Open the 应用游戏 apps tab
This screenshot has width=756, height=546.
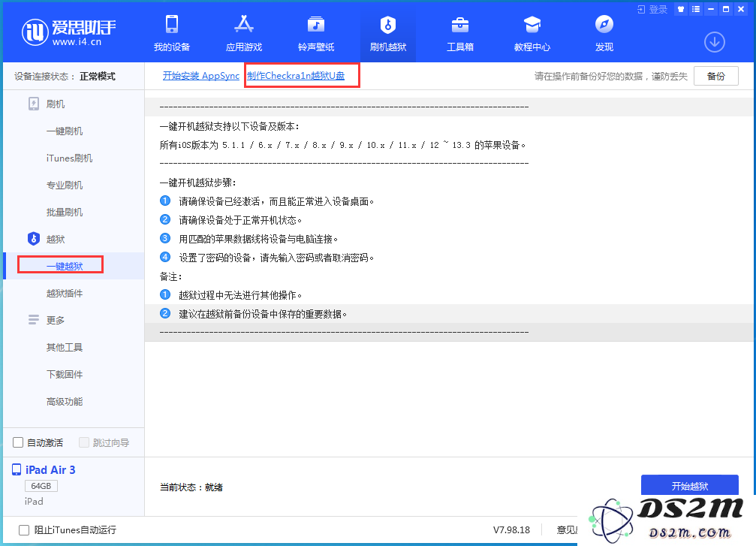pyautogui.click(x=244, y=33)
